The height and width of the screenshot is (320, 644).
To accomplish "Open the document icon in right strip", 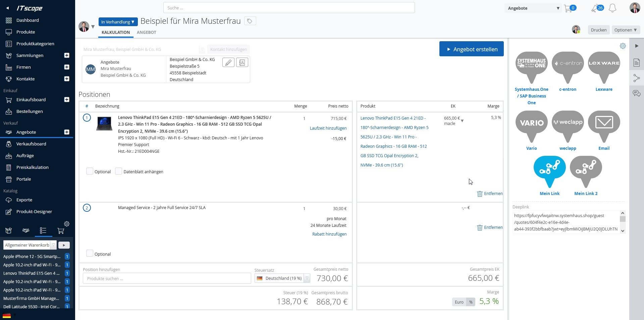I will 637,63.
